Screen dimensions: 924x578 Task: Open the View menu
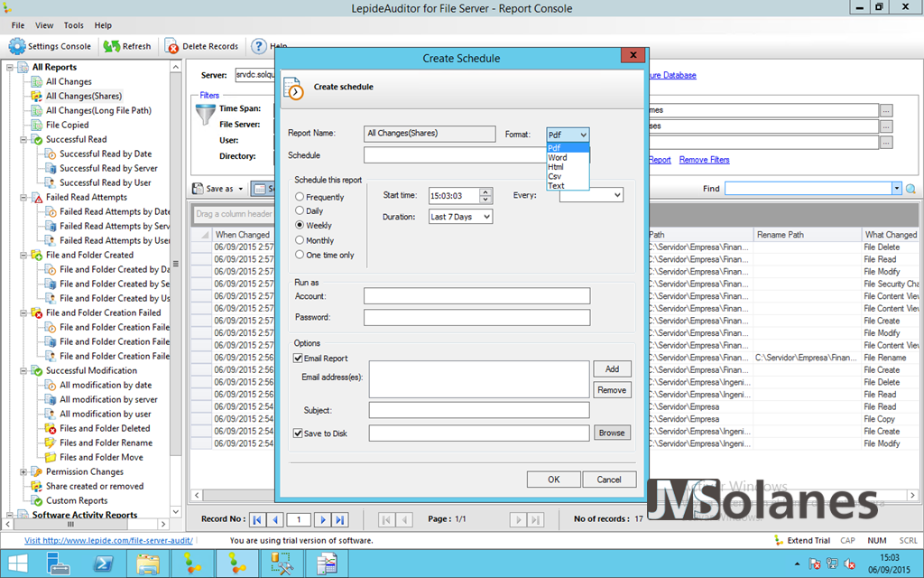point(44,25)
